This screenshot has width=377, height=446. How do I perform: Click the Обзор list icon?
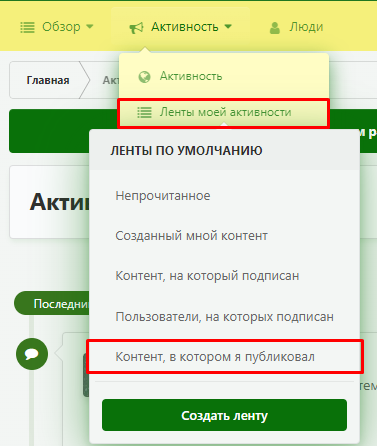[x=27, y=27]
